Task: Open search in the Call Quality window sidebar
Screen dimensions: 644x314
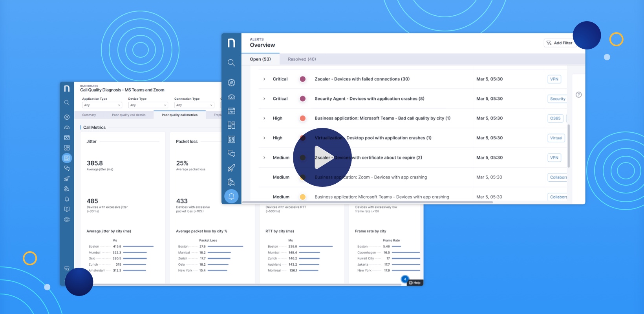Action: 67,103
